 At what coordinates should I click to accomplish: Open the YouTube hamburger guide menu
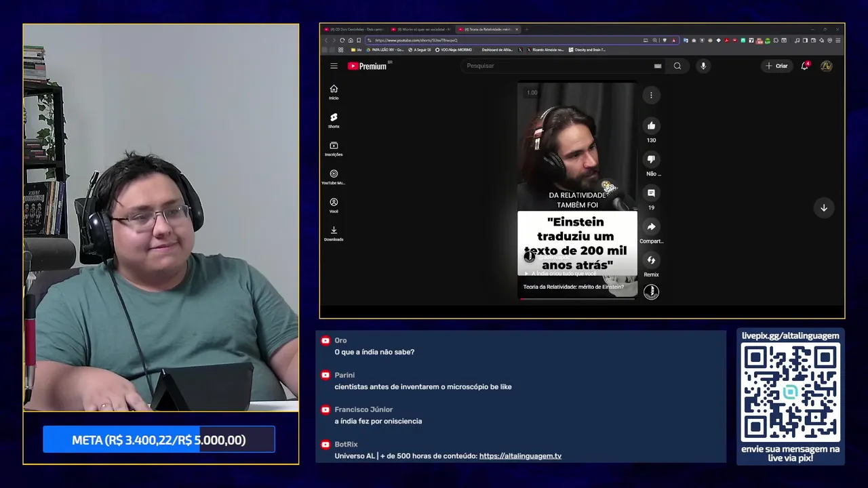334,66
